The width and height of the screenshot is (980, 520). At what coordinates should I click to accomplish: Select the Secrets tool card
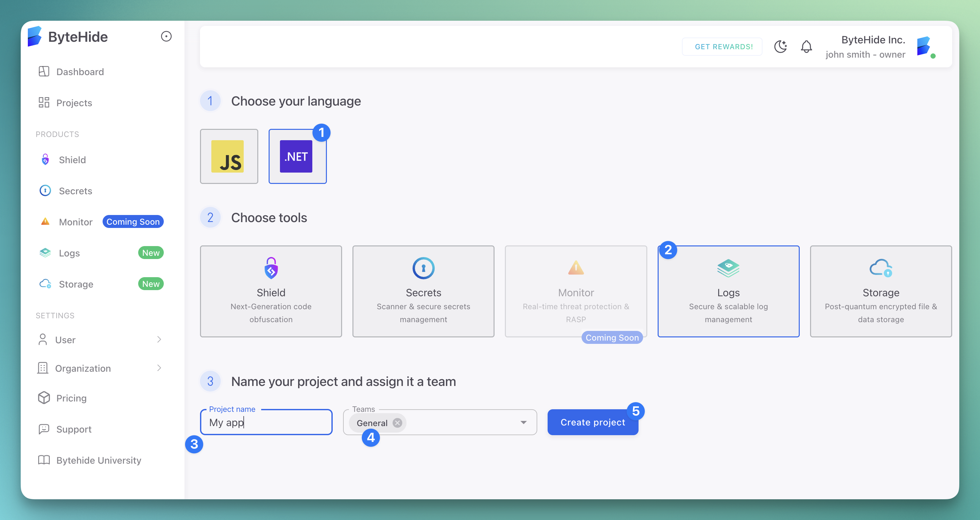click(x=423, y=291)
